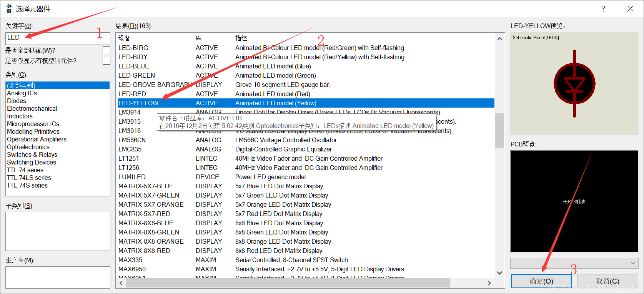The image size is (644, 294).
Task: Select the LUMILED device row
Action: 306,177
